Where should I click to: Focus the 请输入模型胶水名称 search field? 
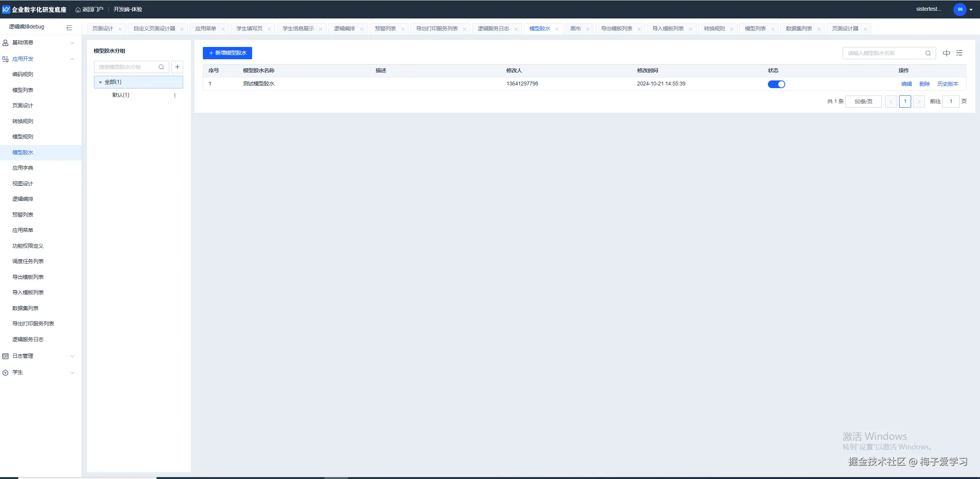tap(883, 53)
